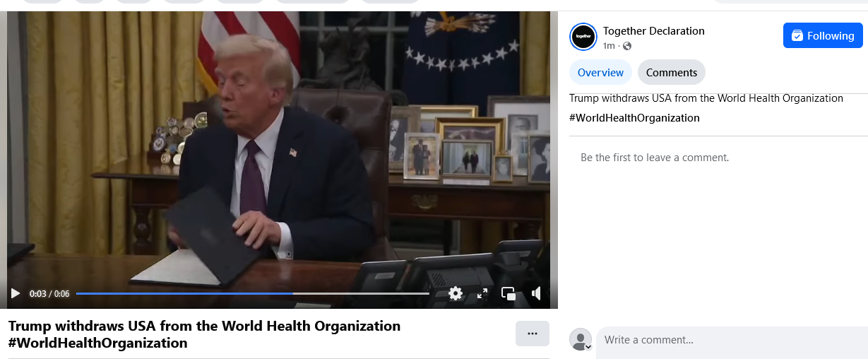Play the video
868x359 pixels.
point(16,293)
